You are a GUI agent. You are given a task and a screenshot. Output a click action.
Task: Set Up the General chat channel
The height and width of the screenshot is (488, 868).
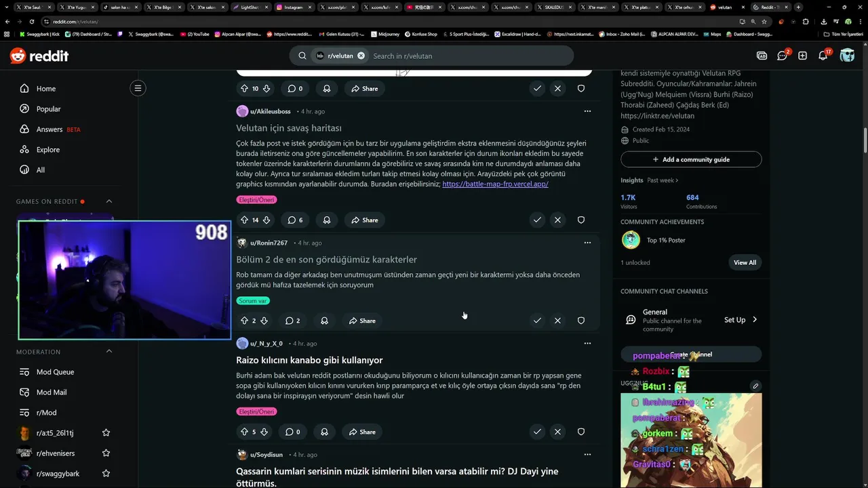click(741, 320)
